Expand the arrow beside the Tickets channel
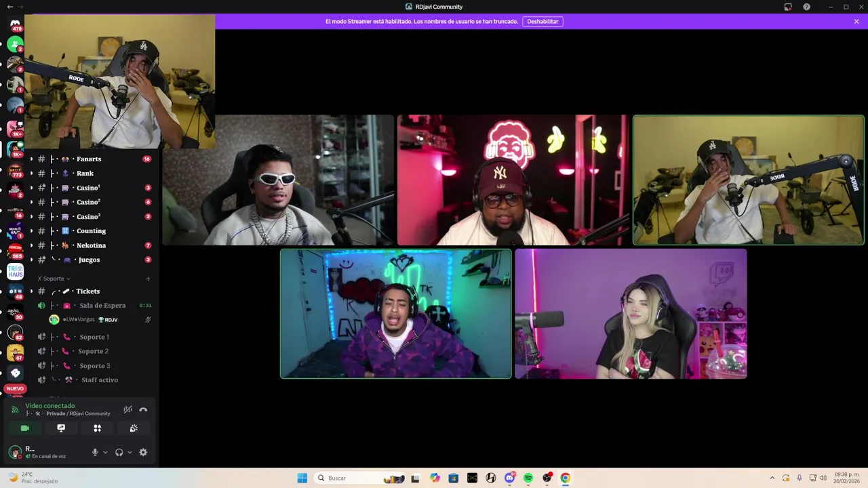Screen dimensions: 868x488 pyautogui.click(x=31, y=291)
